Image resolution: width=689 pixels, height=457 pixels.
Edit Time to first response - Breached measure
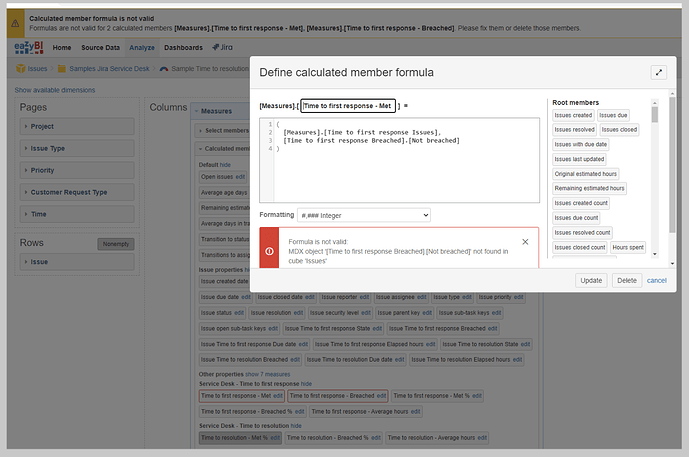click(381, 396)
